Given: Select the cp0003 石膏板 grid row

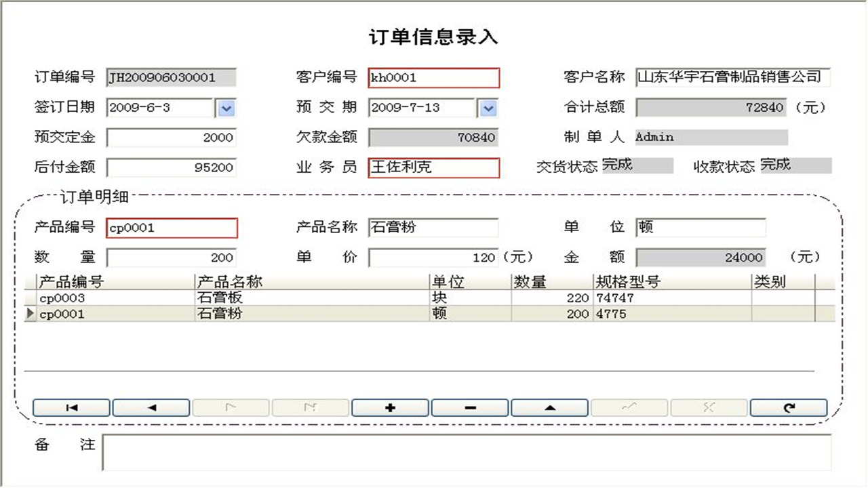Looking at the screenshot, I should coord(271,296).
